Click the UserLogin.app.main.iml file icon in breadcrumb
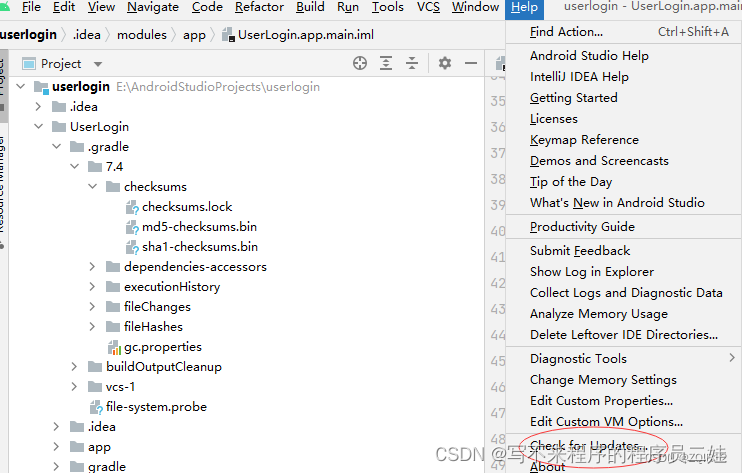The image size is (742, 473). (x=229, y=35)
